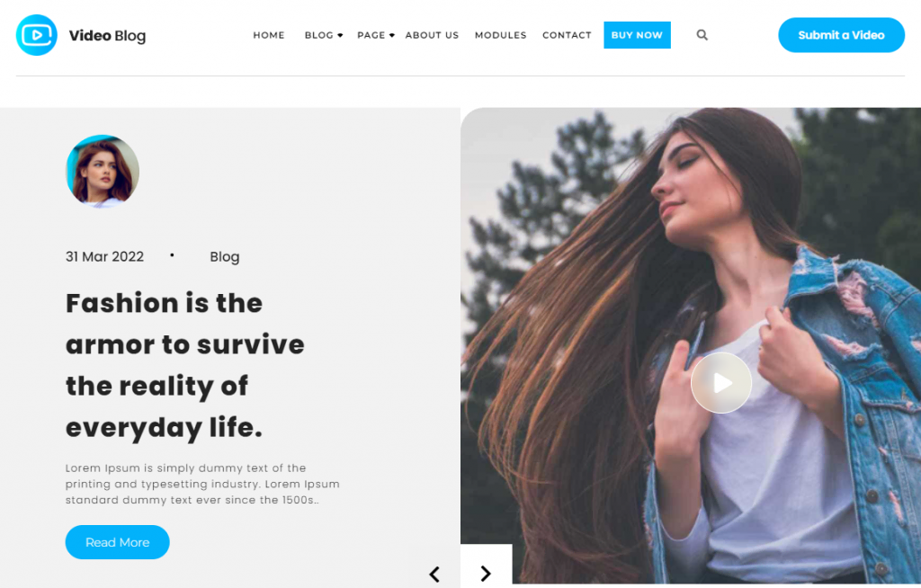
Task: Select the 31 Mar 2022 date link
Action: (104, 257)
